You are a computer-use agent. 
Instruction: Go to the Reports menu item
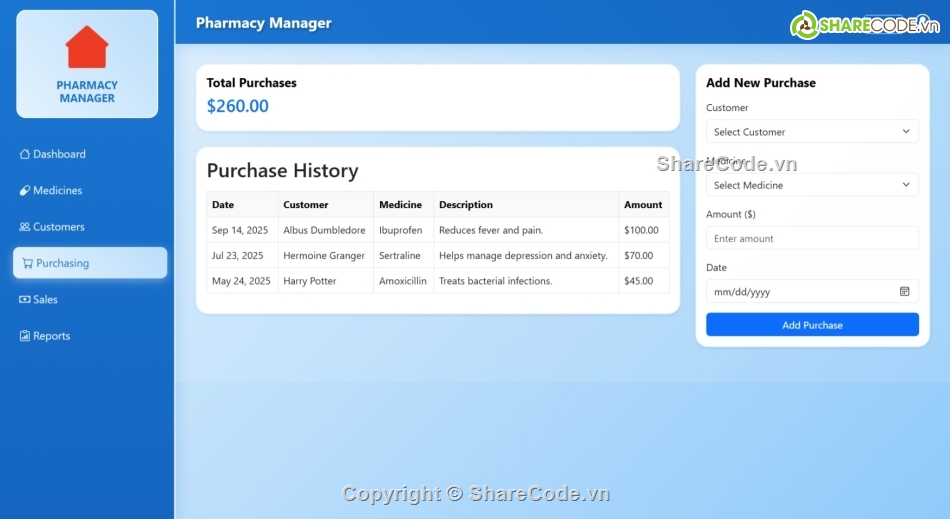51,336
